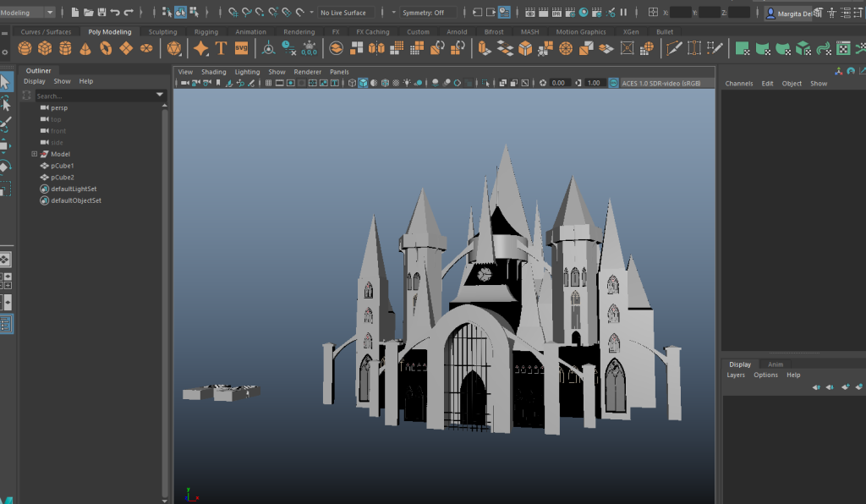Click the No Live Surface field

coord(346,12)
